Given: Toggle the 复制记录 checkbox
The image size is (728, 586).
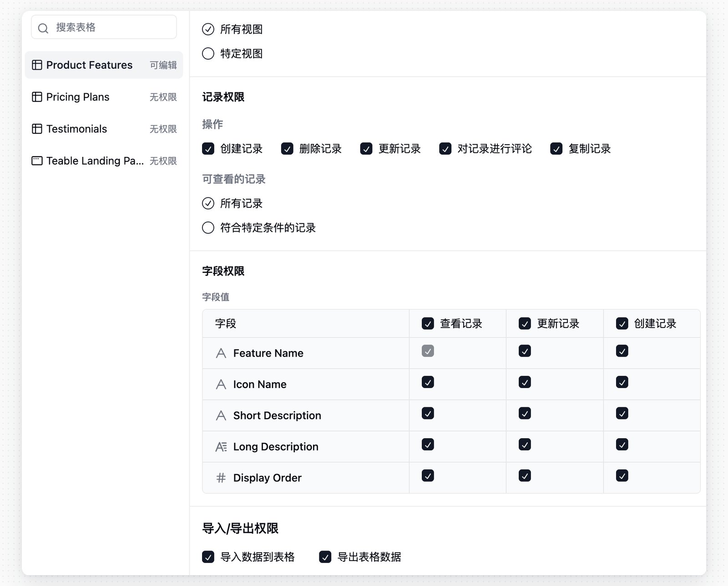Looking at the screenshot, I should tap(556, 149).
